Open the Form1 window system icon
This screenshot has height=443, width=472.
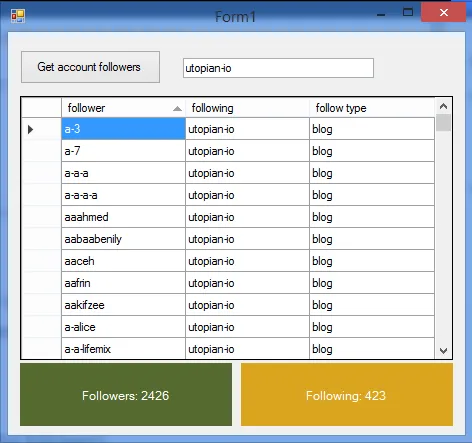[x=18, y=16]
